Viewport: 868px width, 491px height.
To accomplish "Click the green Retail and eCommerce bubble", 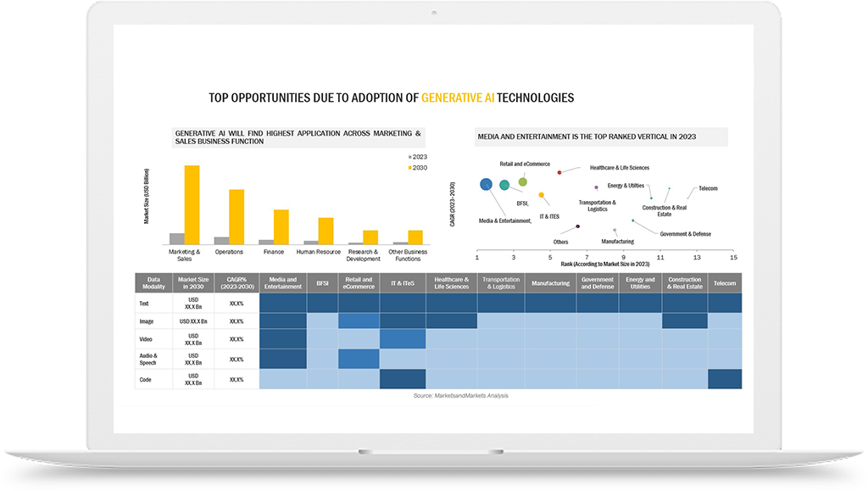I will tap(523, 181).
